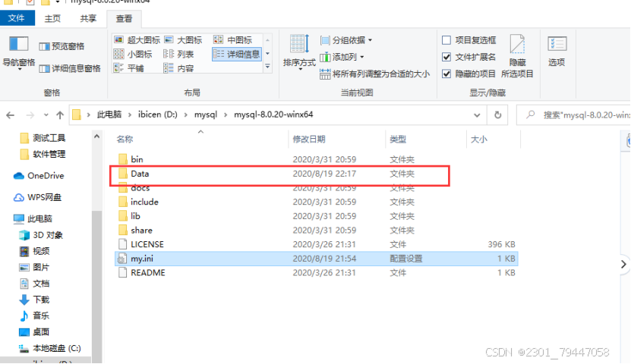
Task: Select Small icons layout
Action: tap(133, 55)
